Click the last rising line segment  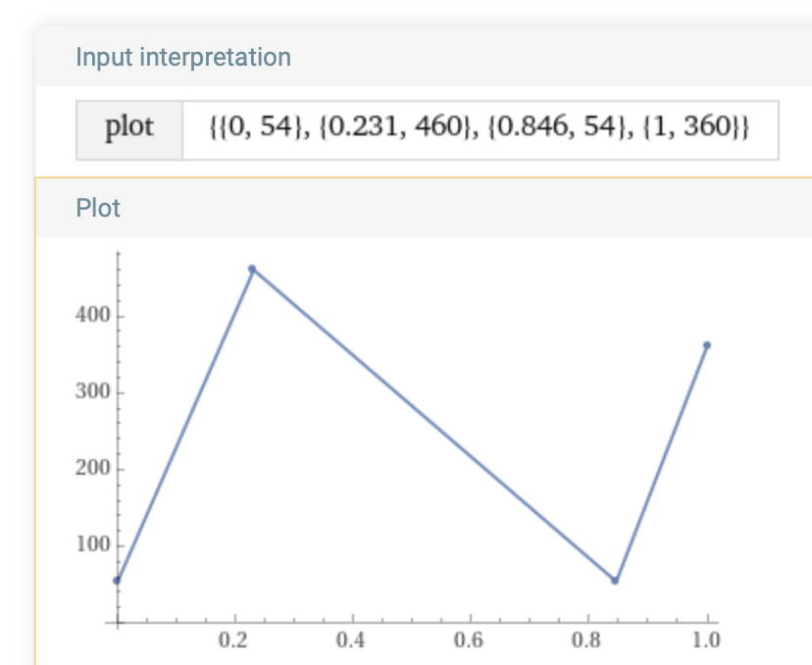click(661, 463)
